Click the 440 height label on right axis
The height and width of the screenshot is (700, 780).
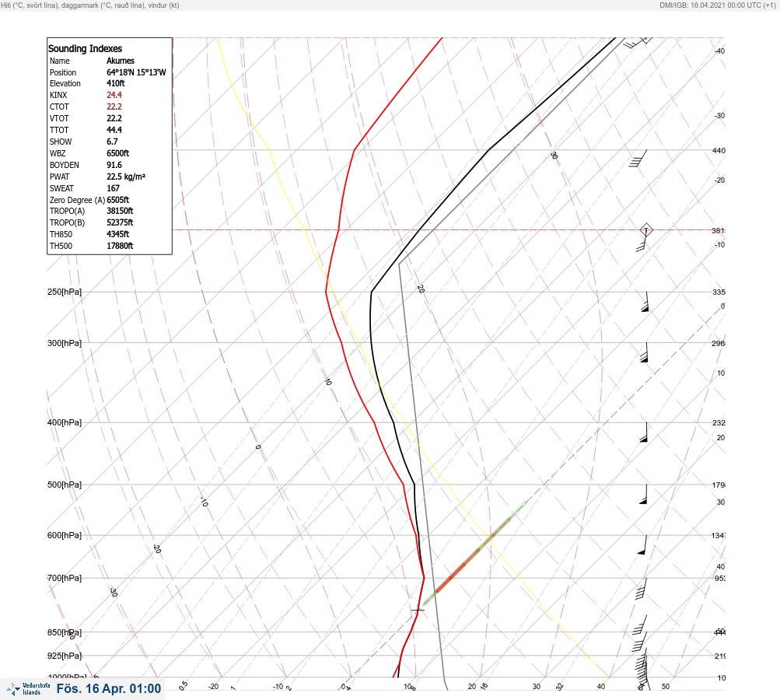pyautogui.click(x=719, y=150)
